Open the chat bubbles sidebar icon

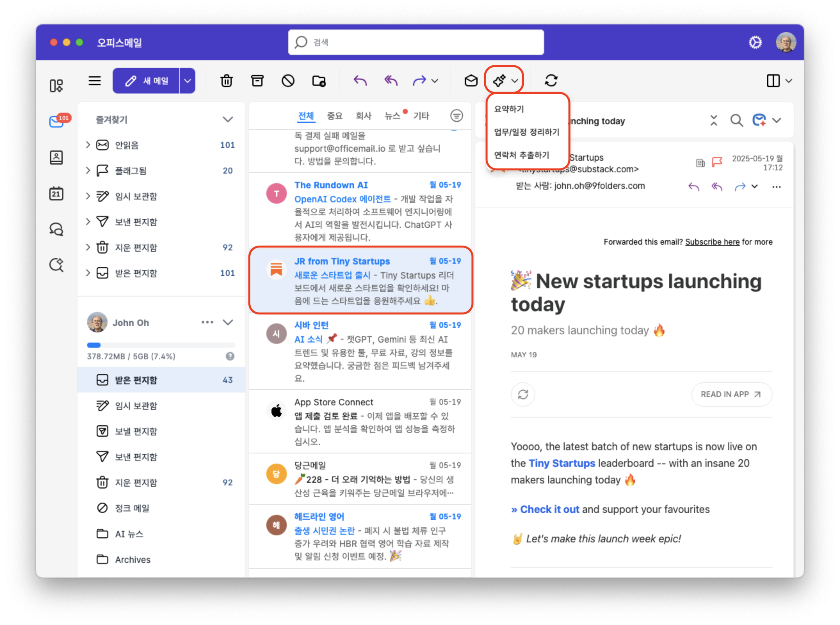[56, 229]
